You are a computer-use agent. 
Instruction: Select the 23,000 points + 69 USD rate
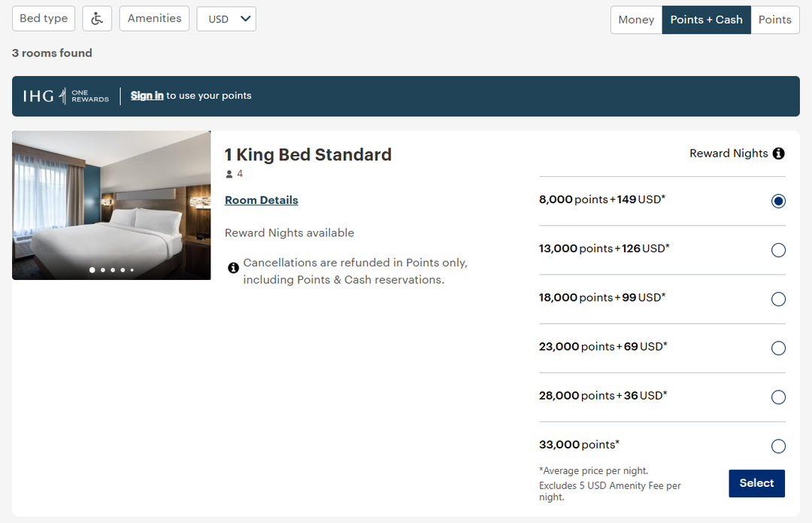click(x=778, y=348)
